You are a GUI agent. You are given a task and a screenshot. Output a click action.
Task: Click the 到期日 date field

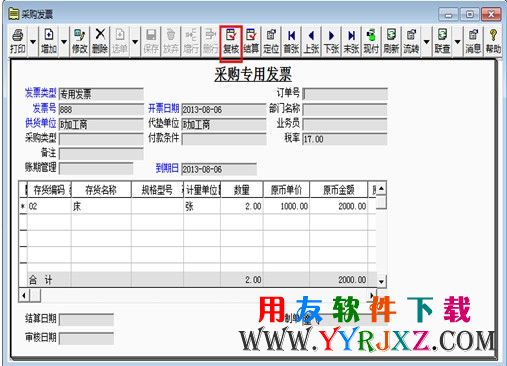click(219, 169)
